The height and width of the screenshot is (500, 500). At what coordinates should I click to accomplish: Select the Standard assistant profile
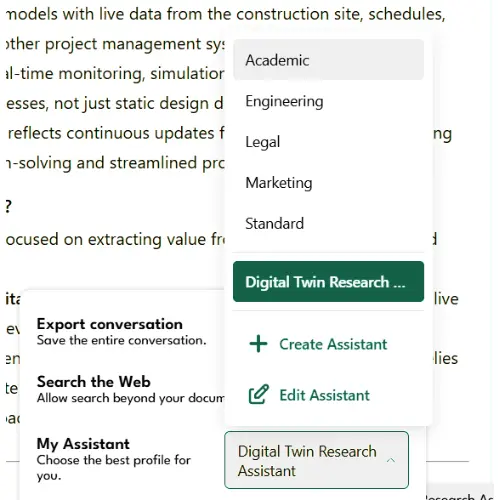click(328, 223)
